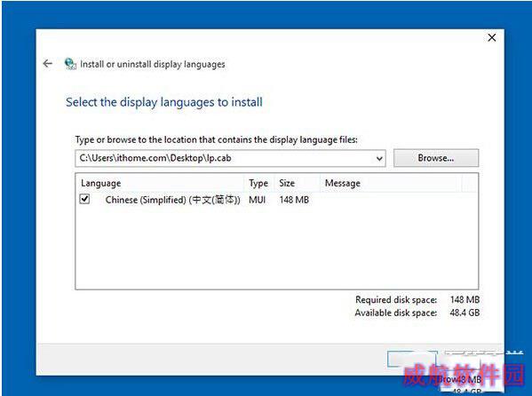Click the display languages globe icon
Image resolution: width=532 pixels, height=396 pixels.
[70, 64]
